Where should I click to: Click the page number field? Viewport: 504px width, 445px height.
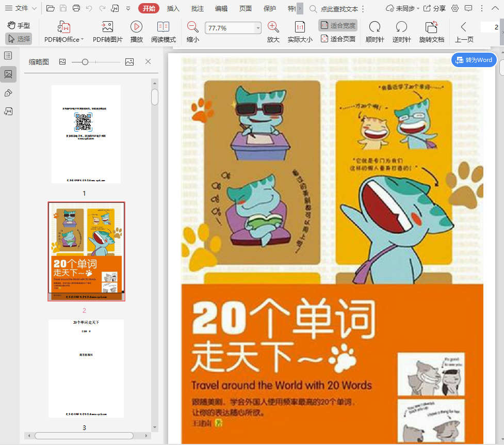490,27
